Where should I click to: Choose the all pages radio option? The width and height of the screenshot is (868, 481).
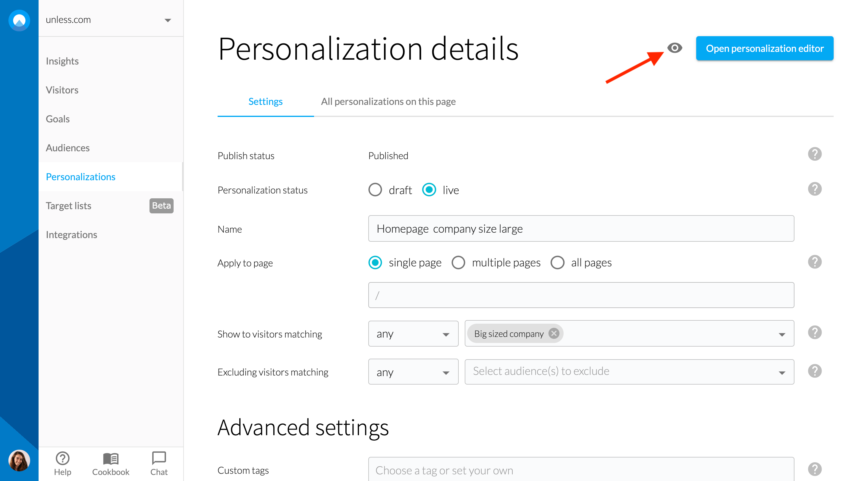[557, 263]
